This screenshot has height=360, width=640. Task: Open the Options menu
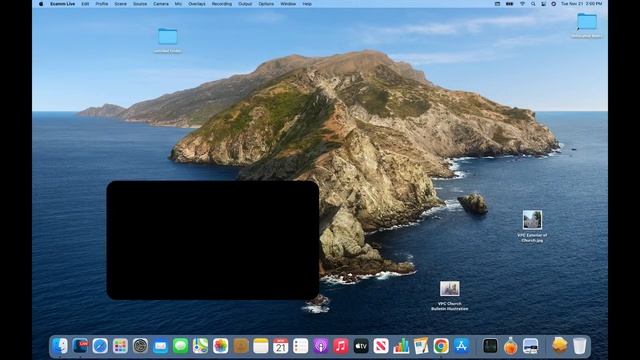click(x=266, y=4)
